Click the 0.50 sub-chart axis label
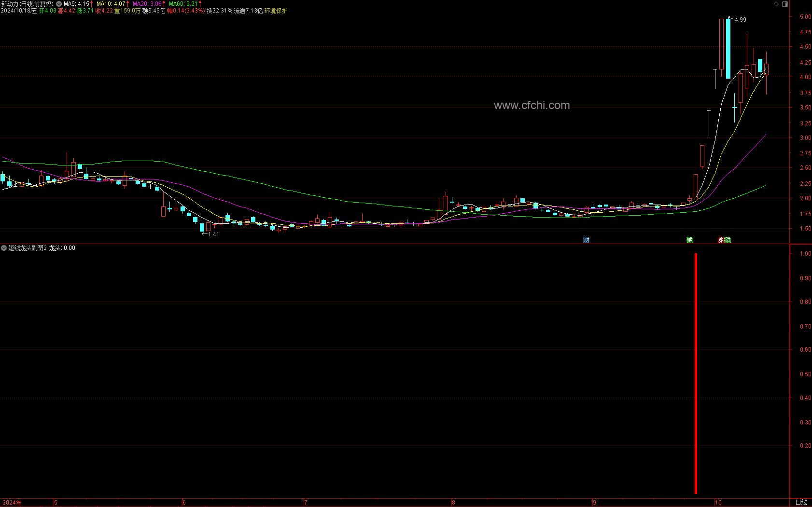This screenshot has width=812, height=507. point(805,374)
